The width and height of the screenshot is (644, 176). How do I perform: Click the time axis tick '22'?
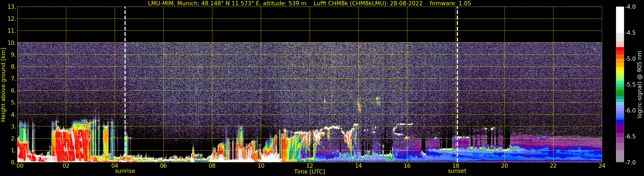click(x=553, y=166)
